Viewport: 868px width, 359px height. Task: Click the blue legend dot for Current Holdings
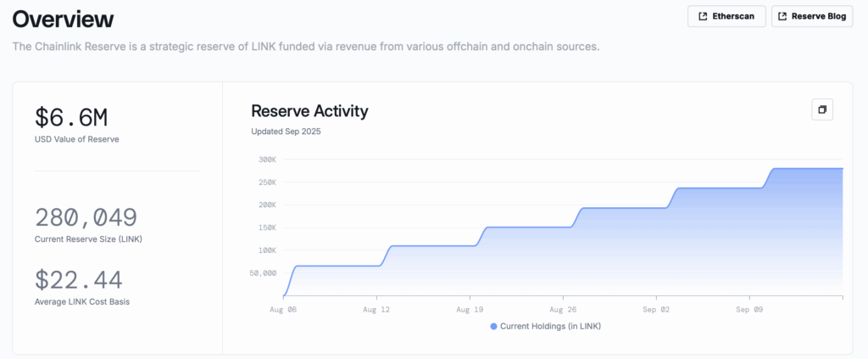(494, 326)
